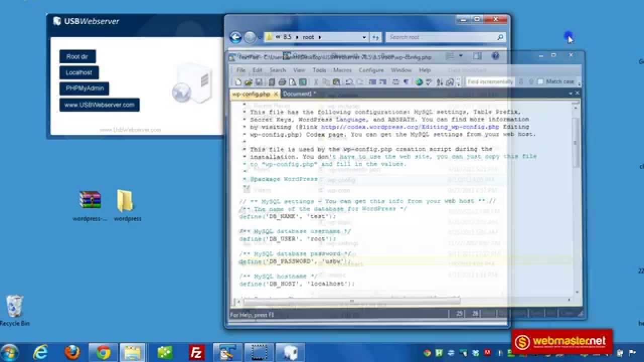The width and height of the screenshot is (644, 362).
Task: Click the Print Preview icon in TextPad toolbar
Action: (x=292, y=82)
